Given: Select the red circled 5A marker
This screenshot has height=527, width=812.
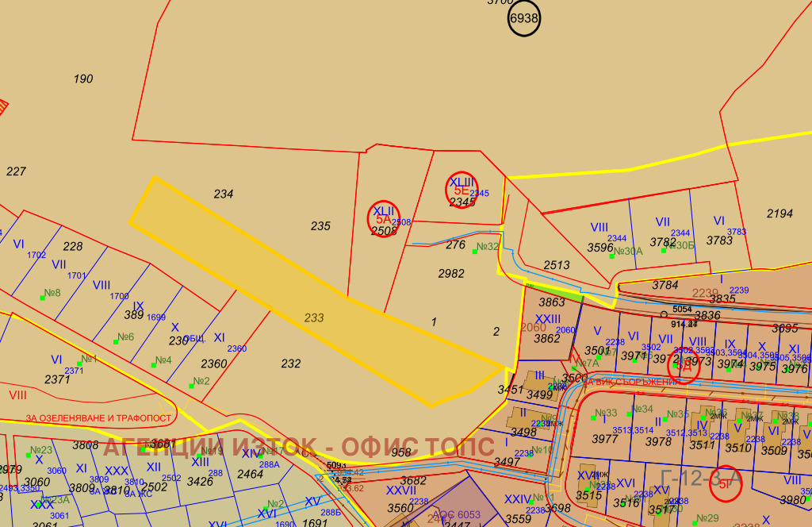Looking at the screenshot, I should coord(384,218).
